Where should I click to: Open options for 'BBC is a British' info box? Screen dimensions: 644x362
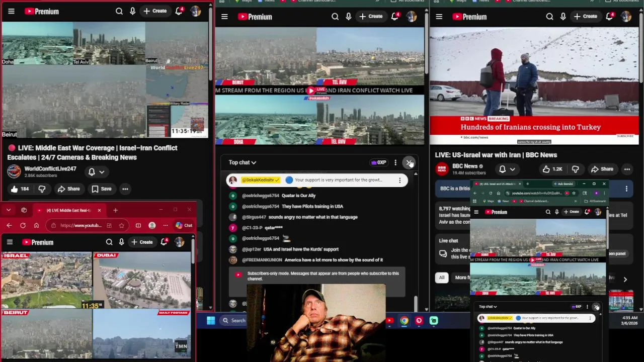[x=626, y=189]
